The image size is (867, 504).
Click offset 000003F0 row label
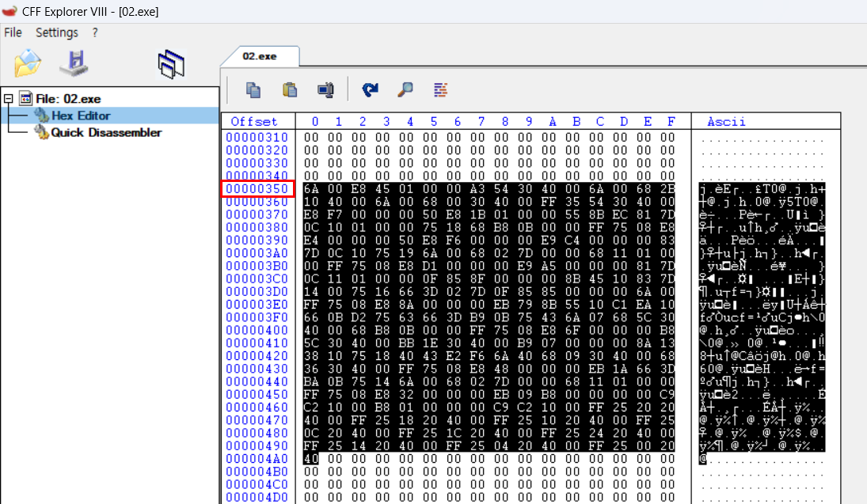point(257,318)
